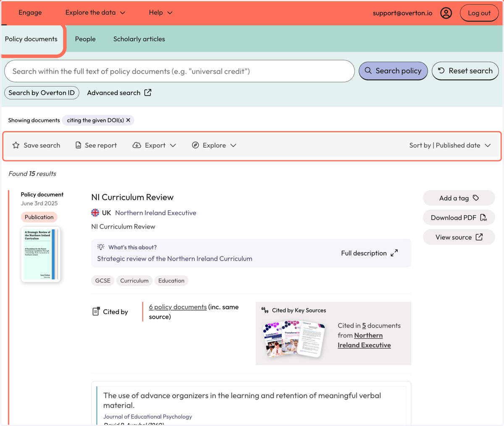
Task: Click the policy document cover thumbnail
Action: point(41,254)
